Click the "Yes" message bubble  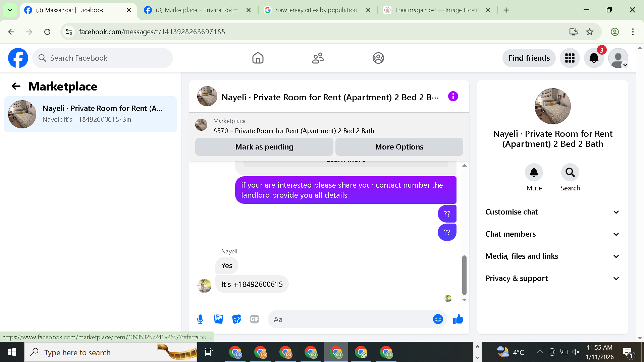pos(227,265)
